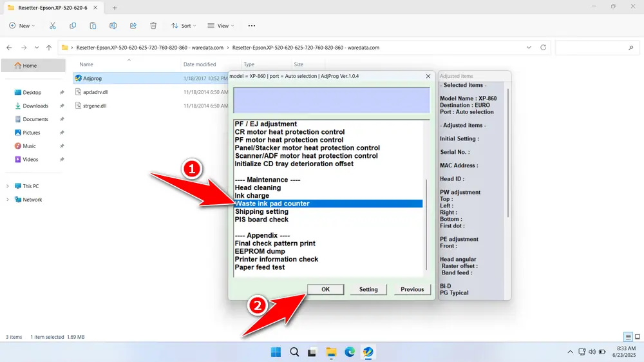Open Downloads in the sidebar

[x=35, y=106]
